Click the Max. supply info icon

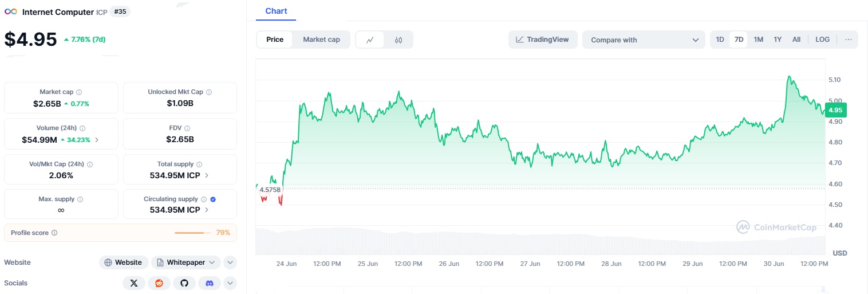click(x=80, y=199)
